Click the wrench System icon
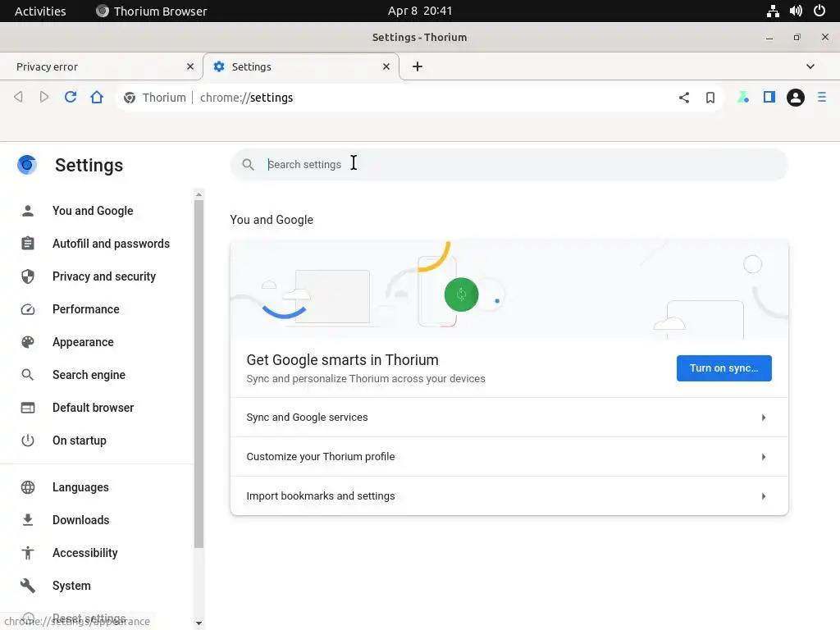 click(x=28, y=586)
